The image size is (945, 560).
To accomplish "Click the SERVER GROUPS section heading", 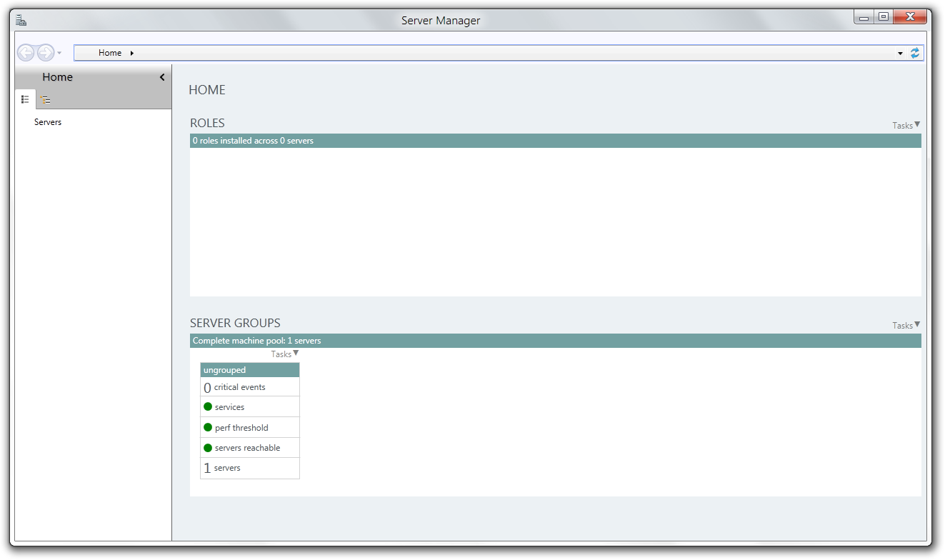I will click(235, 323).
